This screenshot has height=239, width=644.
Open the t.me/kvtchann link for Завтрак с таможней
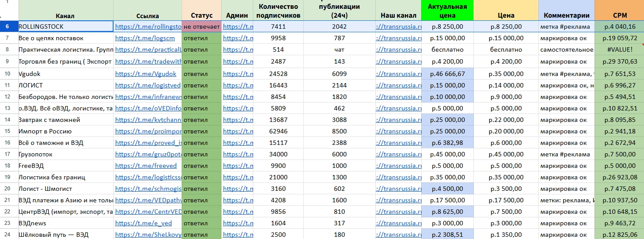pyautogui.click(x=148, y=120)
